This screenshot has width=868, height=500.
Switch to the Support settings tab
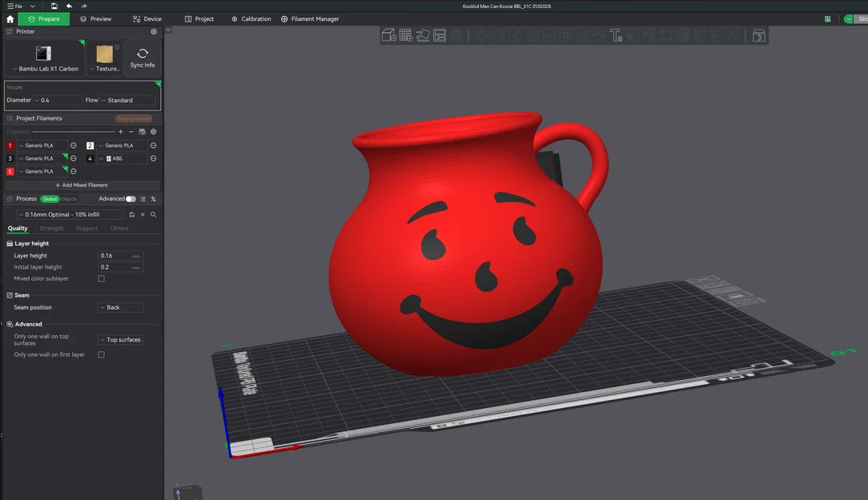click(x=86, y=229)
